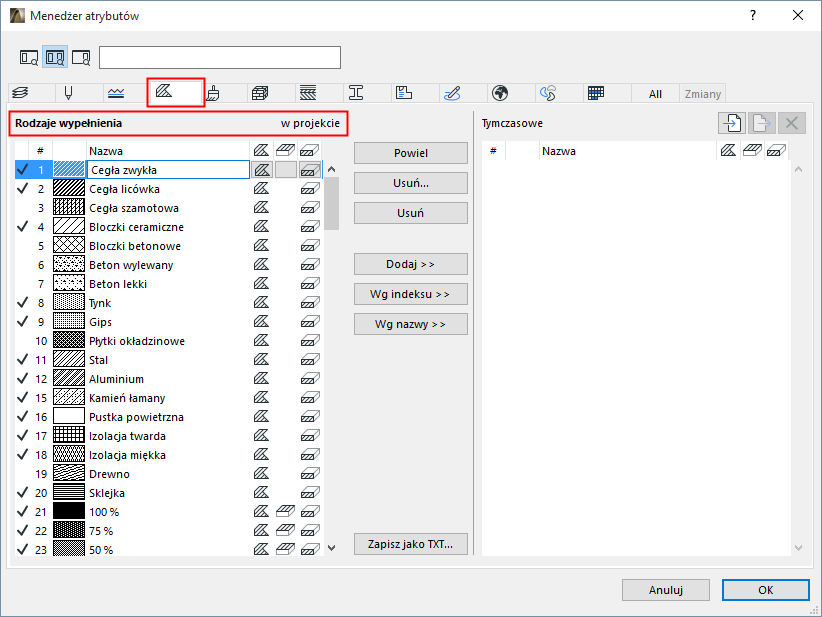Open the Operation profiles tab icon
This screenshot has height=617, width=822.
tap(548, 93)
